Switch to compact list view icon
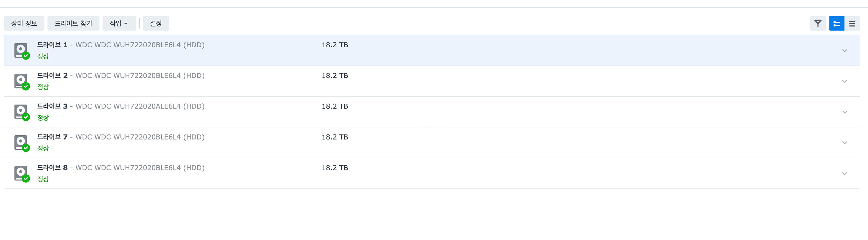The width and height of the screenshot is (868, 240). [852, 23]
